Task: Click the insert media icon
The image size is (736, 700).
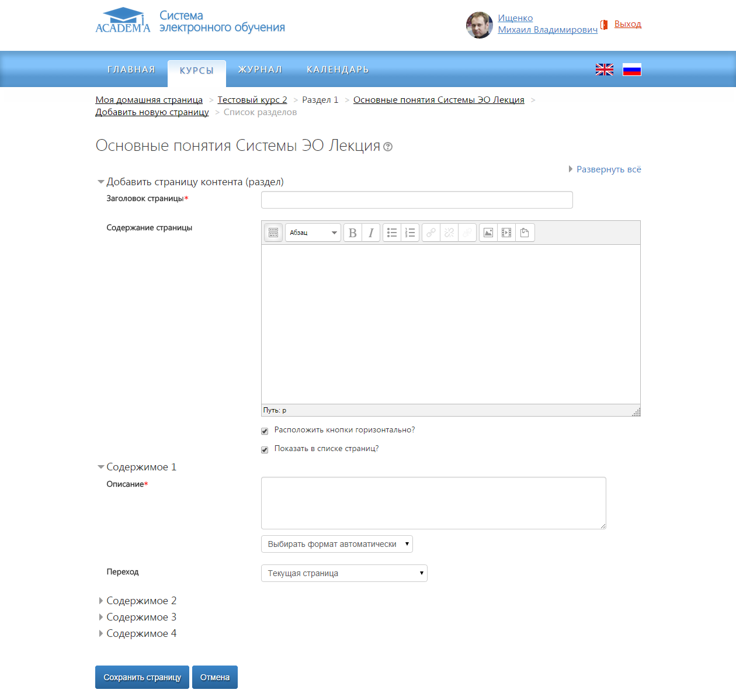Action: [506, 233]
